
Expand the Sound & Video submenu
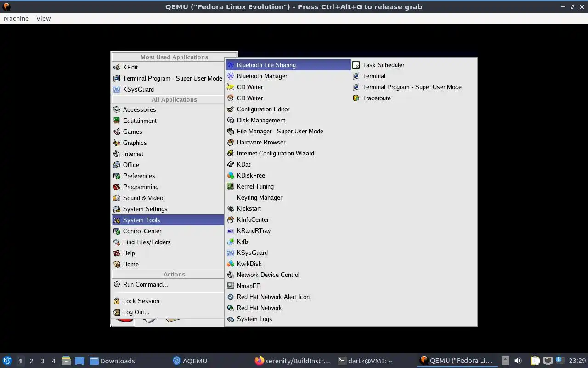tap(168, 198)
